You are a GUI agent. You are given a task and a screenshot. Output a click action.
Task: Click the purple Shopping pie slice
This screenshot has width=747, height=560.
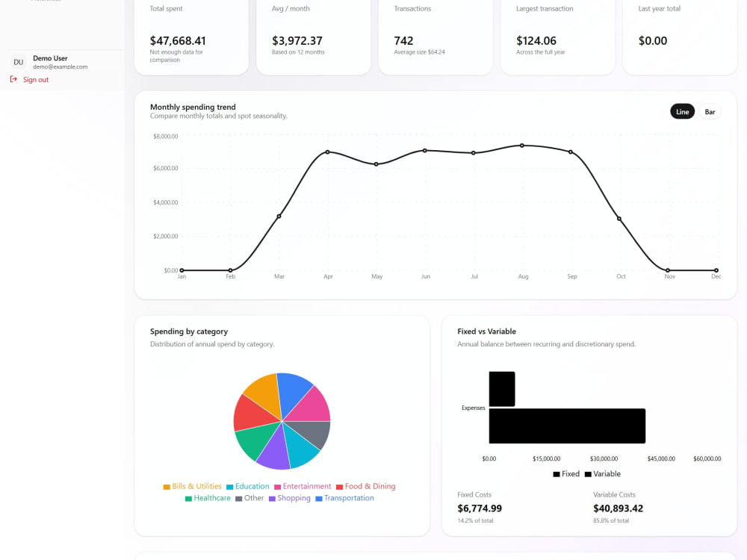276,452
